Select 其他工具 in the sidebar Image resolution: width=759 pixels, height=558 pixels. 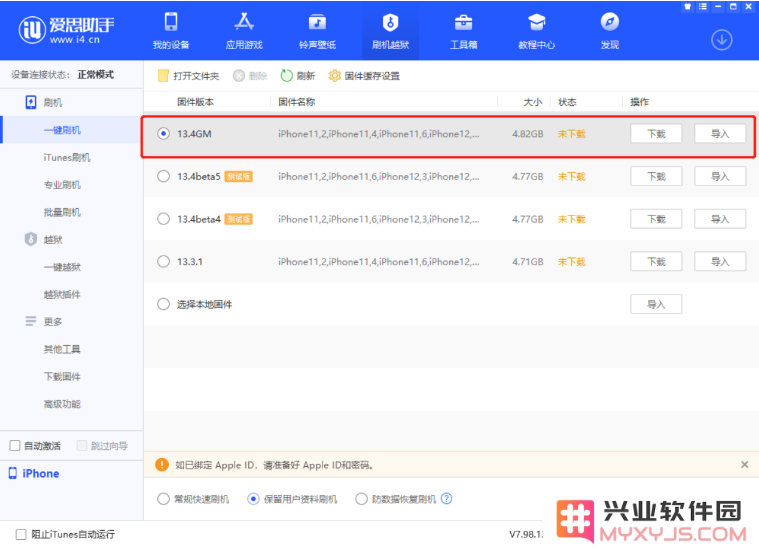pos(62,349)
